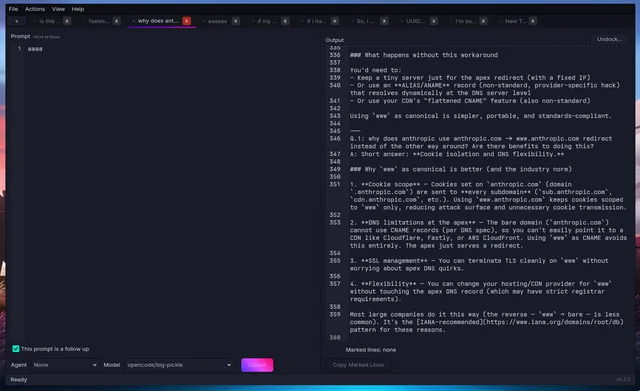
Task: Open the View menu
Action: point(58,9)
